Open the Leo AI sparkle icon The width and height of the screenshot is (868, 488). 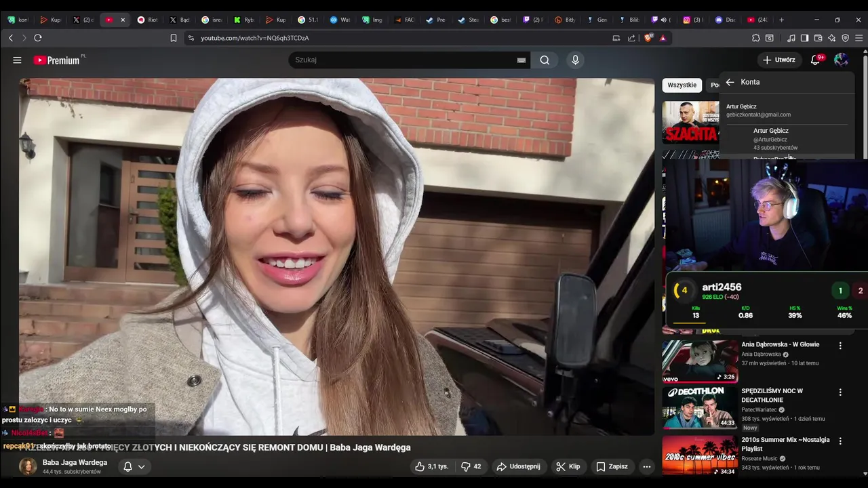click(x=831, y=38)
